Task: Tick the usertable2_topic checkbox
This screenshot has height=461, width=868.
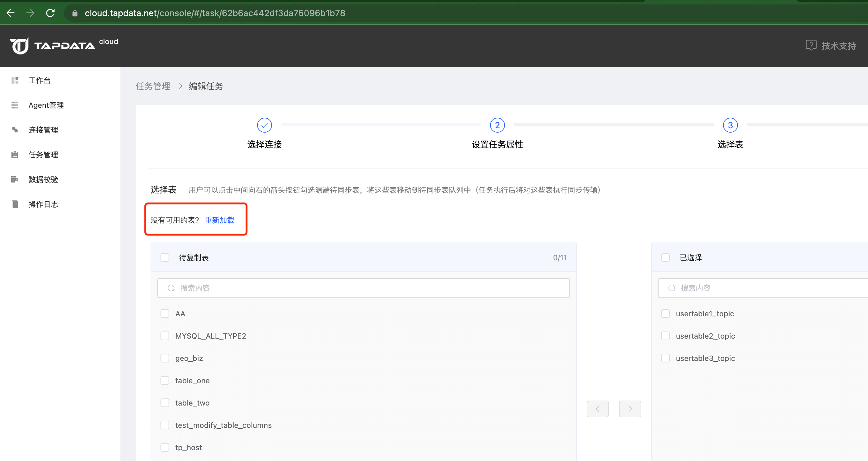Action: point(665,336)
